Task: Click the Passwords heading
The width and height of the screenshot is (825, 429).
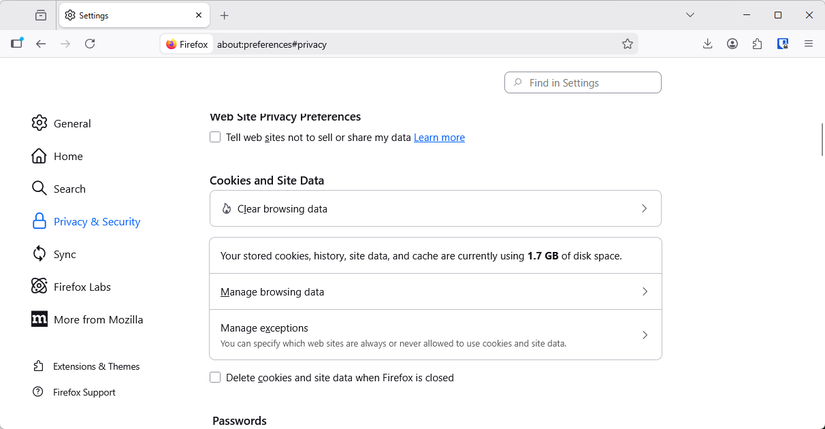Action: (x=239, y=421)
